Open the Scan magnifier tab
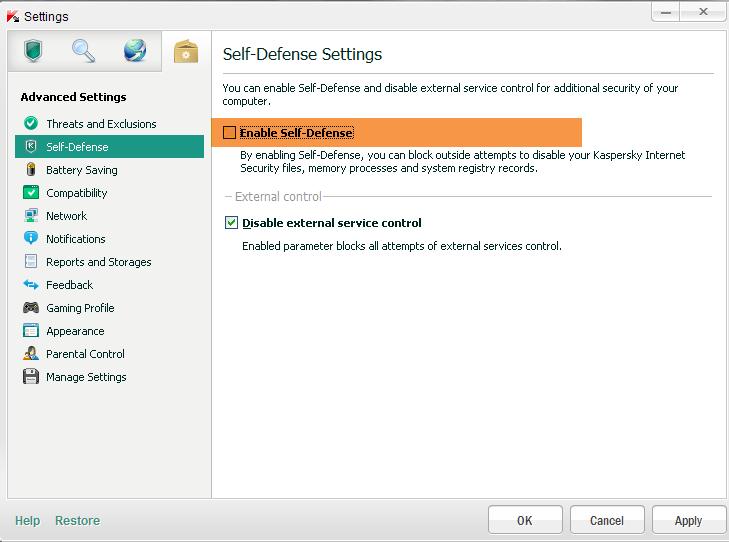 click(x=84, y=51)
